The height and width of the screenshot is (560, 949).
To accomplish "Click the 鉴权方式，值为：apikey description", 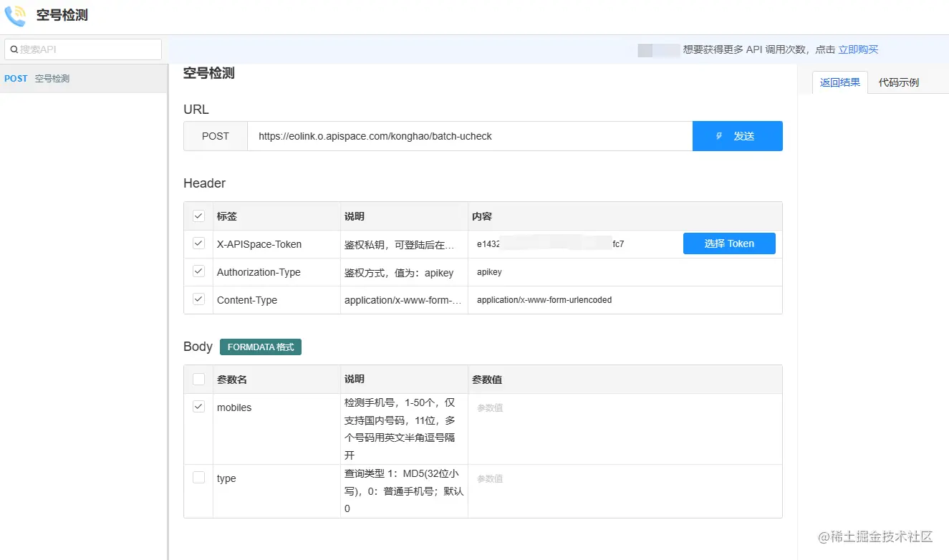I will coord(400,272).
